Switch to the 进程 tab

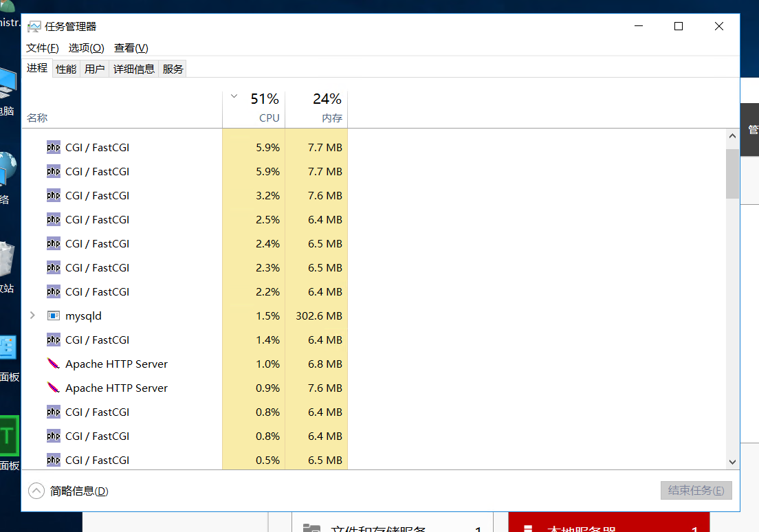pyautogui.click(x=37, y=68)
